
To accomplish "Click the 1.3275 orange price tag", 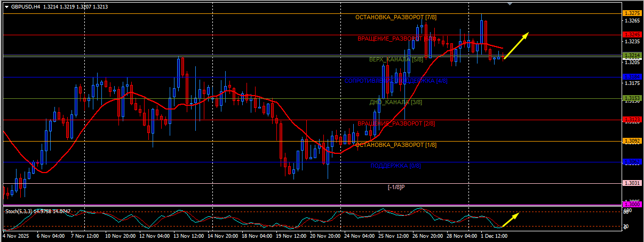I will (632, 13).
